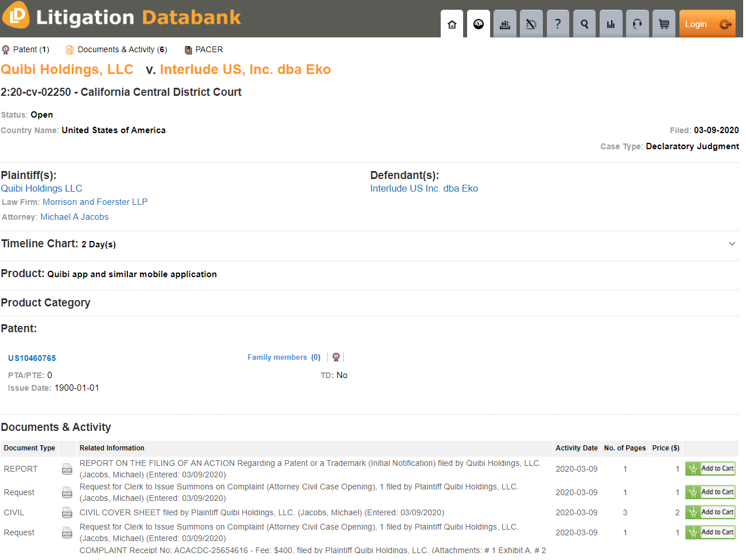
Task: Switch to the Patent (1) tab
Action: point(26,50)
